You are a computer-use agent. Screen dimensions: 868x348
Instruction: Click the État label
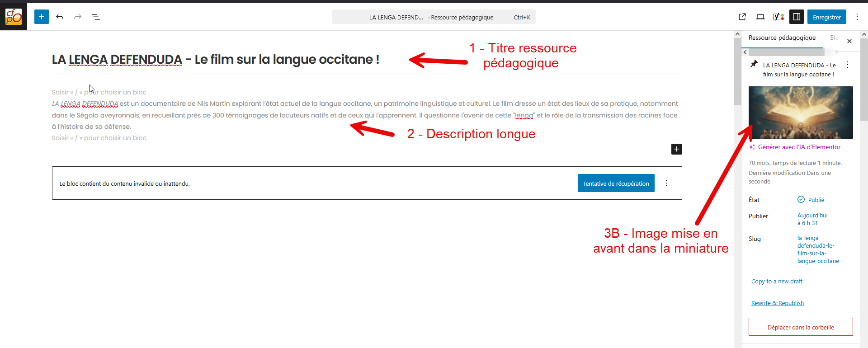pyautogui.click(x=754, y=200)
